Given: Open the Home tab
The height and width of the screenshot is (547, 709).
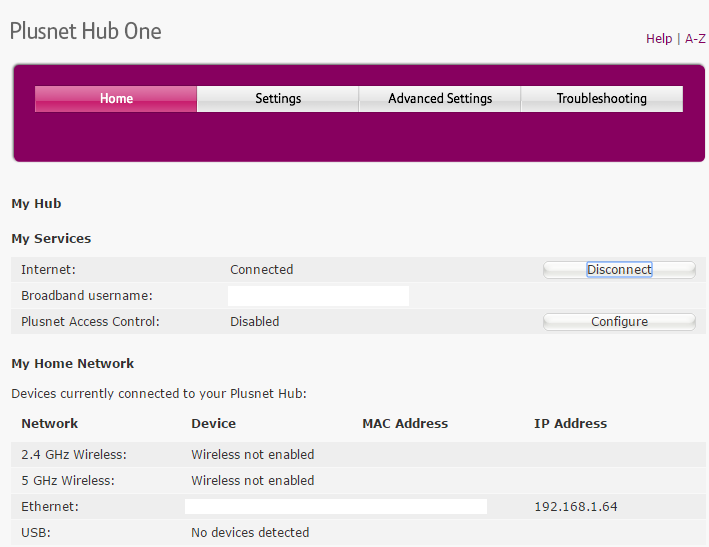Looking at the screenshot, I should (116, 99).
